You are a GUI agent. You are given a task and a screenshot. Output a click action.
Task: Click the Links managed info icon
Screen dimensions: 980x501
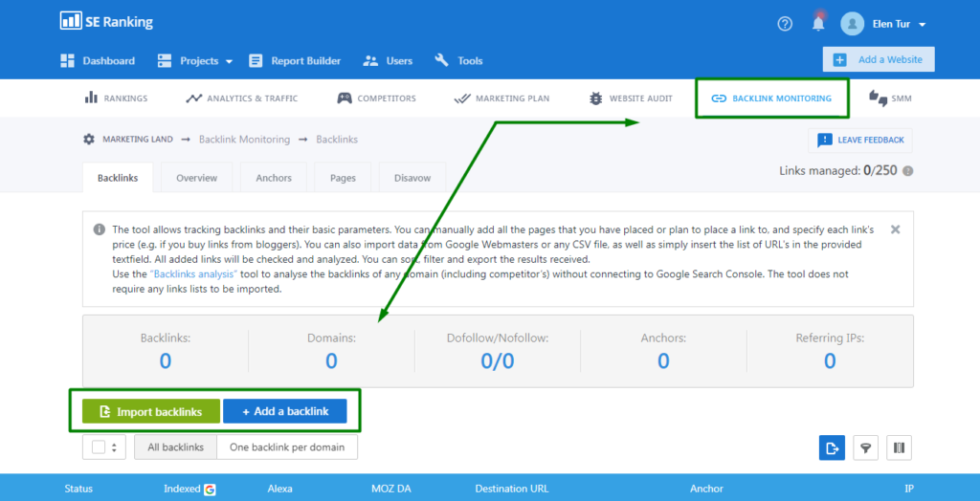(907, 171)
